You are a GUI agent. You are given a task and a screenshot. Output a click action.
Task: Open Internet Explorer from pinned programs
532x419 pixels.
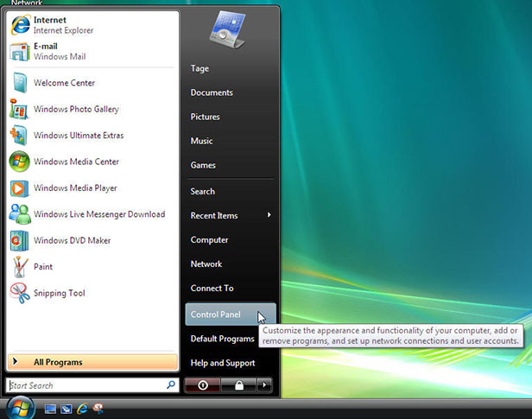(92, 25)
